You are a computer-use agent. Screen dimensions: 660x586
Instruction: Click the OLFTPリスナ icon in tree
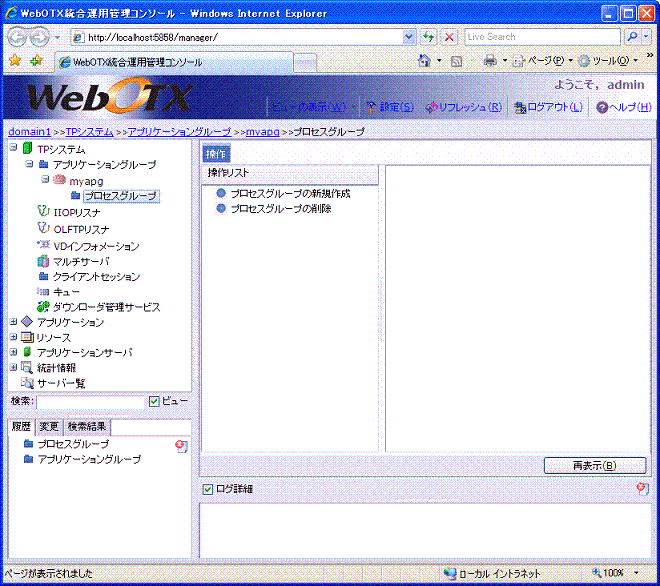pos(43,228)
